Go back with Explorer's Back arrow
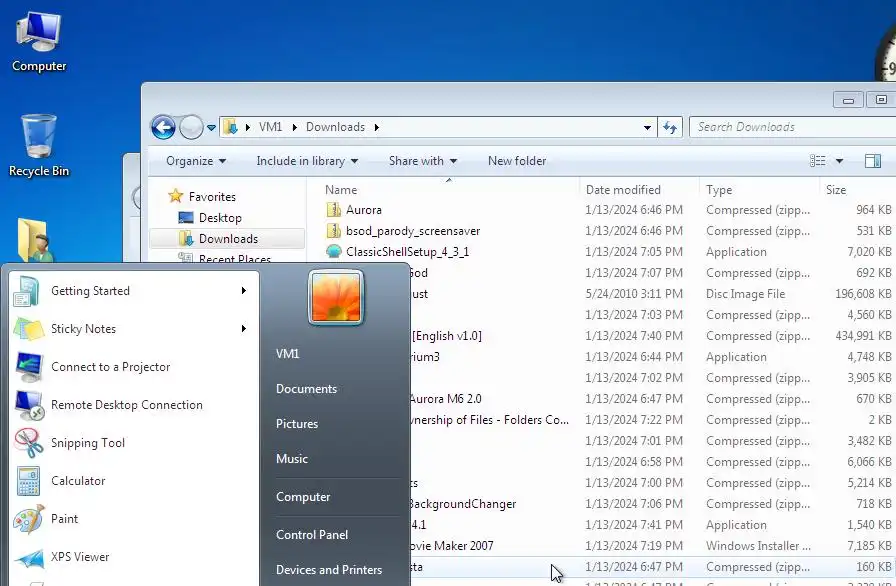This screenshot has height=586, width=896. click(163, 127)
